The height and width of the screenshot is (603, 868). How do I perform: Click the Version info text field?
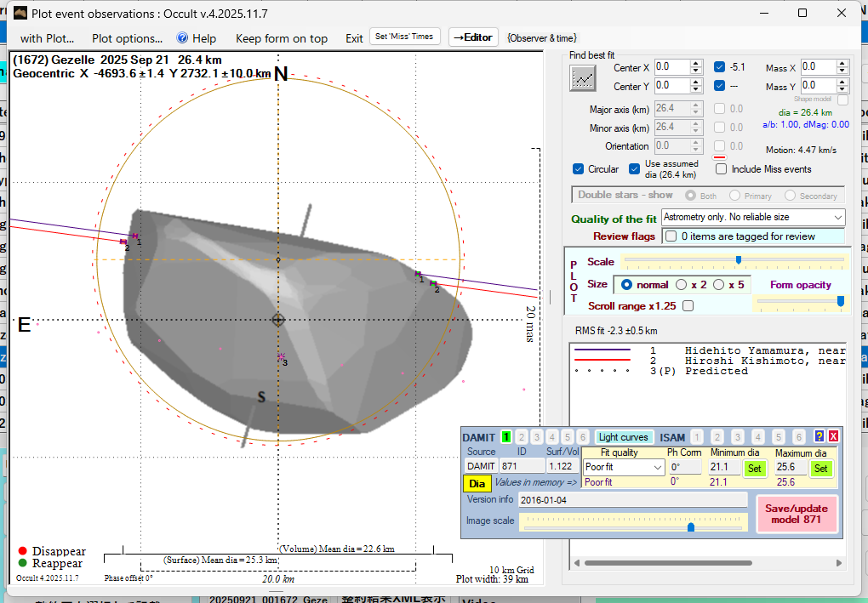click(x=631, y=500)
